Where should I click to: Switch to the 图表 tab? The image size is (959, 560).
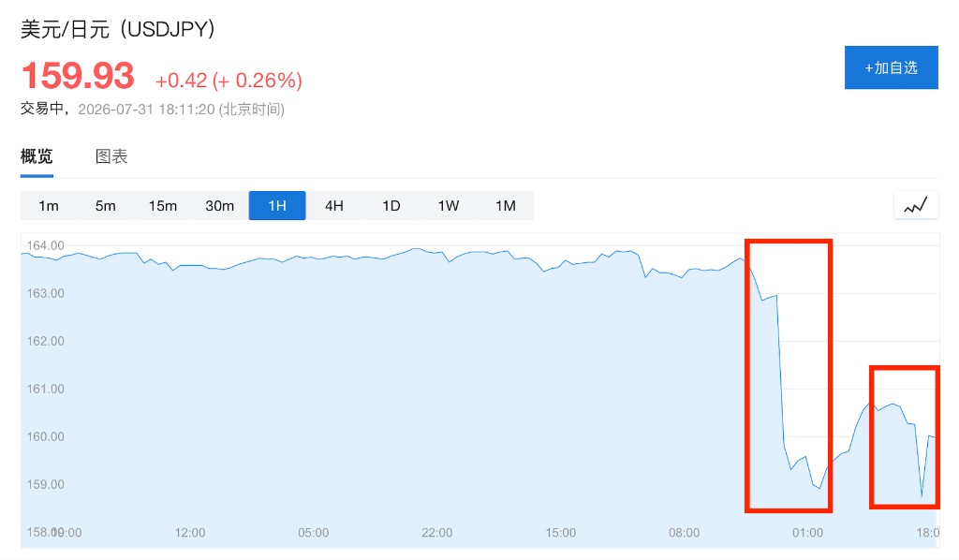point(111,156)
